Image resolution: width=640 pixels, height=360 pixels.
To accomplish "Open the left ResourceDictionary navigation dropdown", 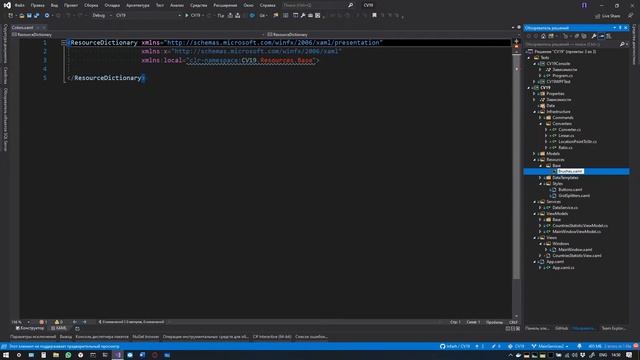I will [139, 35].
